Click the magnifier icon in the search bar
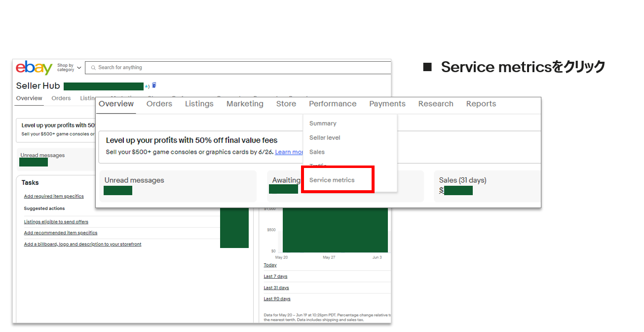644x332 pixels. [93, 68]
